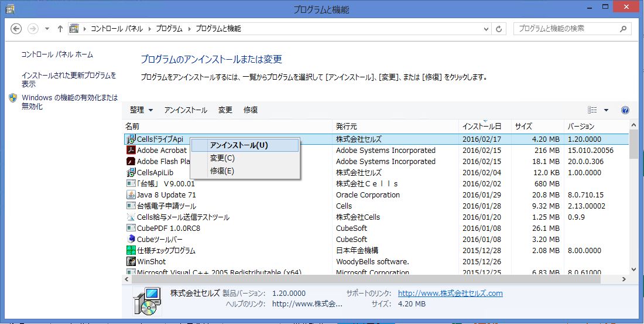The image size is (644, 324).
Task: Click the horizontal scrollbar right arrow
Action: [x=624, y=279]
